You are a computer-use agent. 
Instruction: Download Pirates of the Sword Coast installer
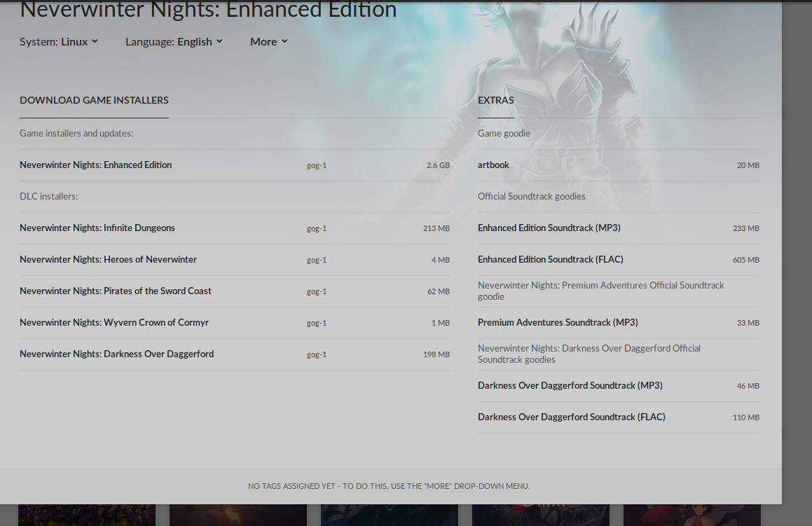[x=235, y=291]
